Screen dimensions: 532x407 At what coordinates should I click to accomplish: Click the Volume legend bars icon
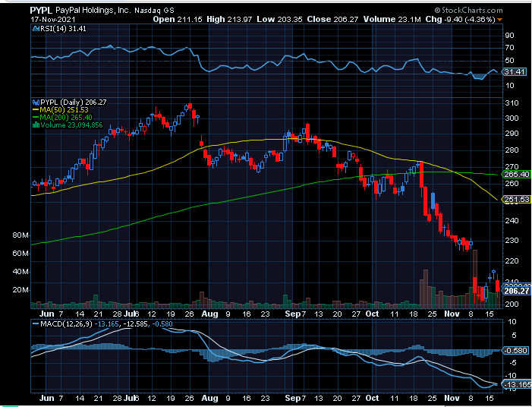click(x=36, y=125)
